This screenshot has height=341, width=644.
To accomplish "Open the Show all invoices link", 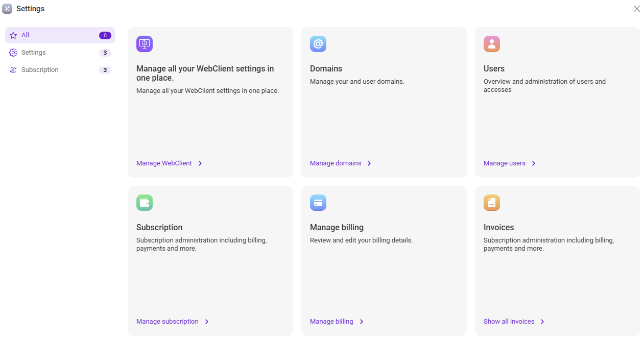I will tap(509, 322).
